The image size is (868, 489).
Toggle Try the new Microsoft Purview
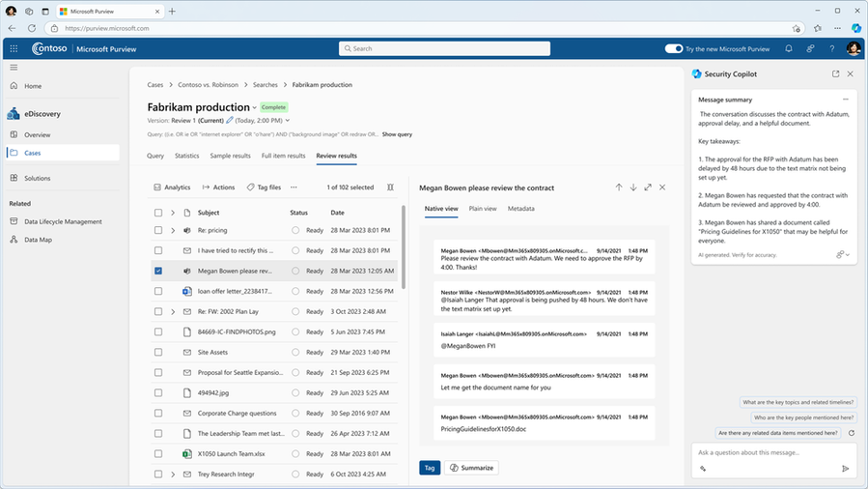click(674, 48)
